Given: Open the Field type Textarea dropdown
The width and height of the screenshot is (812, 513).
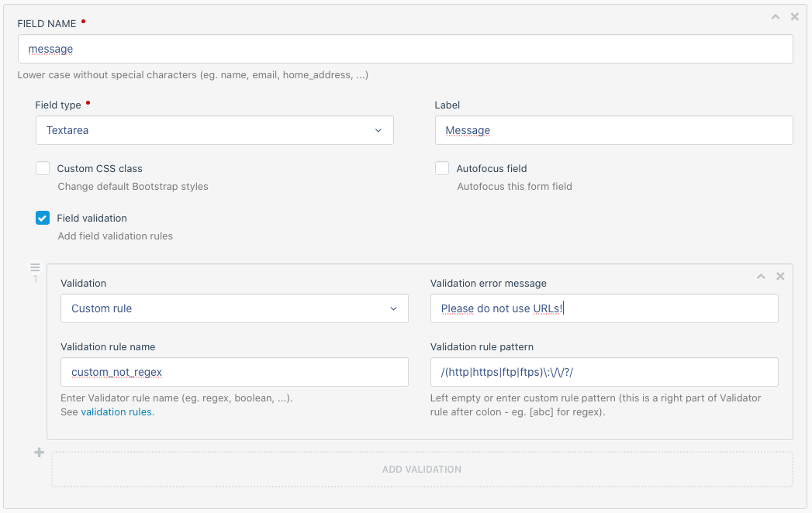Looking at the screenshot, I should click(214, 130).
